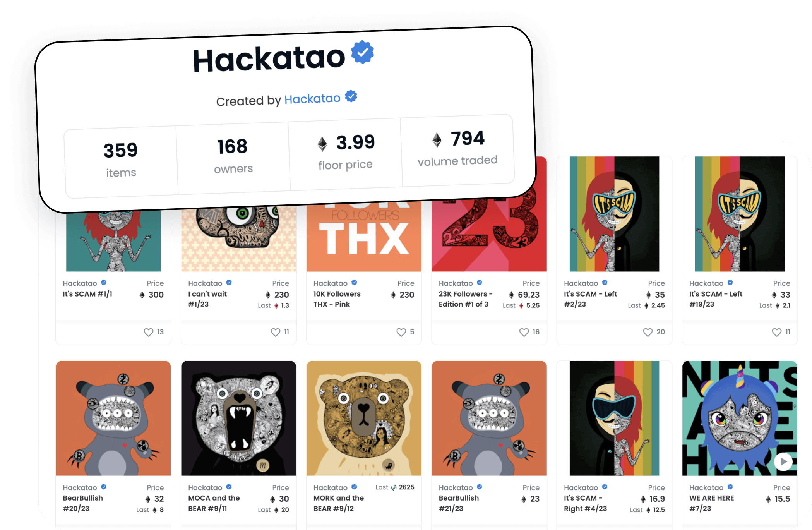The width and height of the screenshot is (812, 530).
Task: Open MOCA and the BEAR #9/11 image
Action: click(x=238, y=418)
